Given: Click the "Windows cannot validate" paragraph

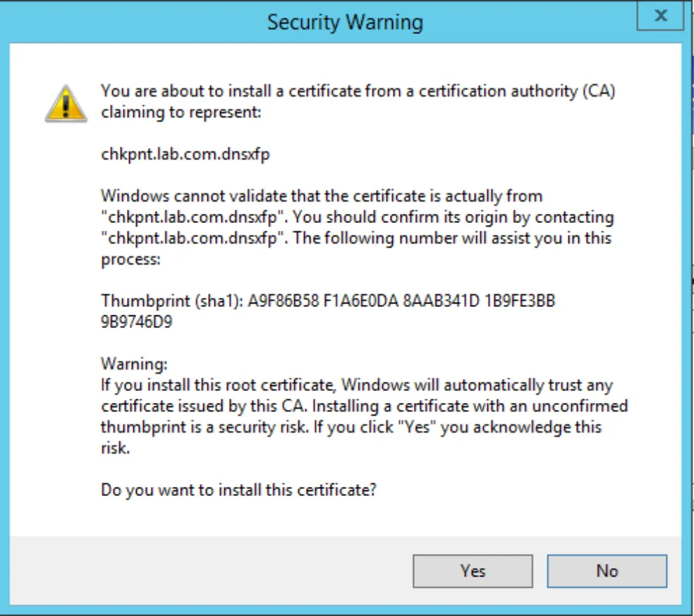Looking at the screenshot, I should 357,228.
